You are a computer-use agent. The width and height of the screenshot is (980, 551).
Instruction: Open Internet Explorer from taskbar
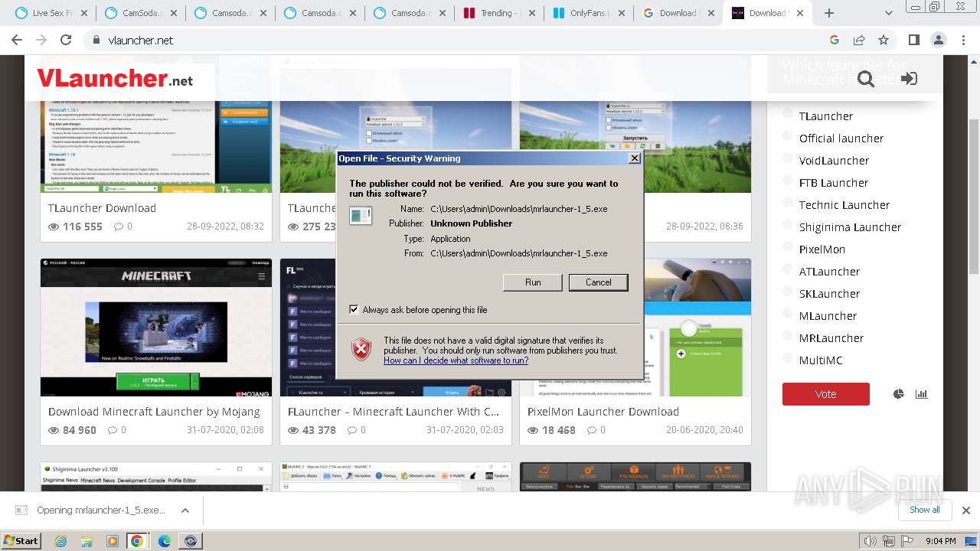(x=61, y=541)
